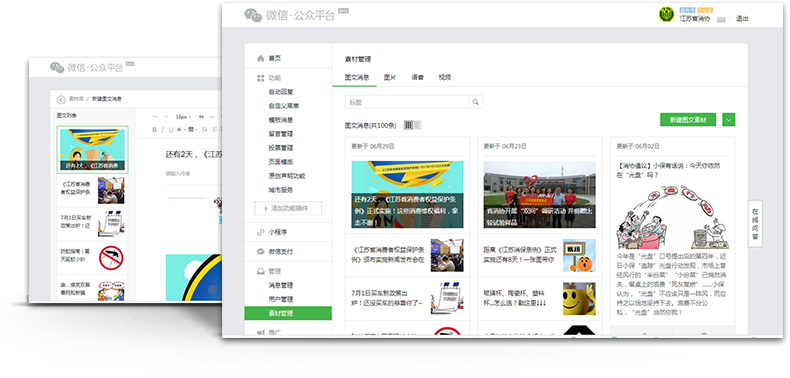Click the WeChat logo in back editor window
Screen dimensions: 790x378
[x=57, y=68]
